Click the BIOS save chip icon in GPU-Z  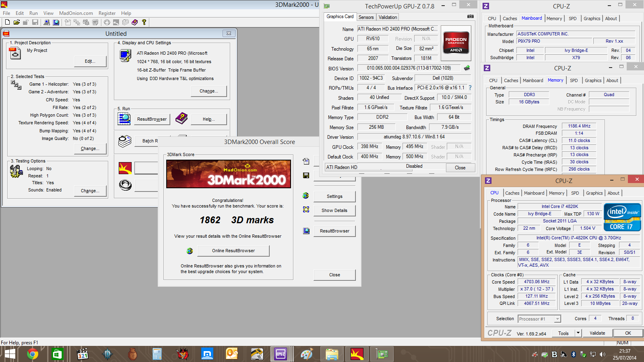[467, 68]
